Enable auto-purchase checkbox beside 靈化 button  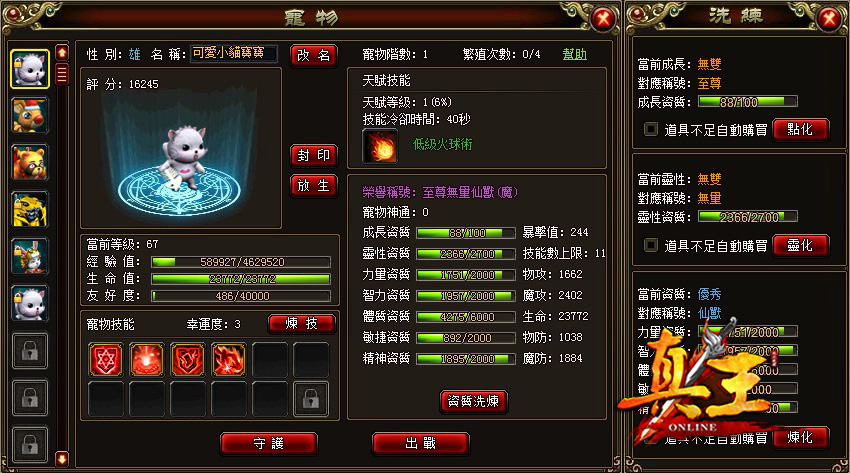(x=651, y=245)
